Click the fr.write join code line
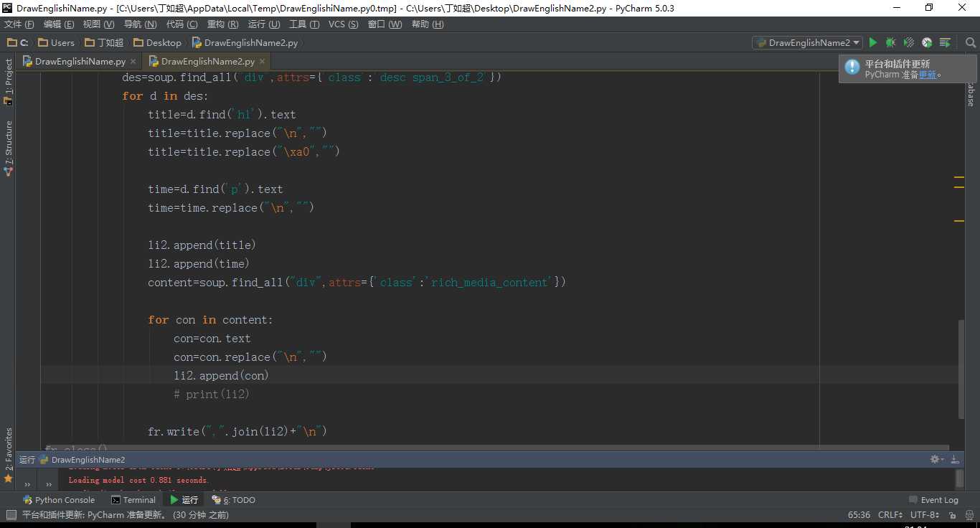This screenshot has width=980, height=528. coord(237,431)
